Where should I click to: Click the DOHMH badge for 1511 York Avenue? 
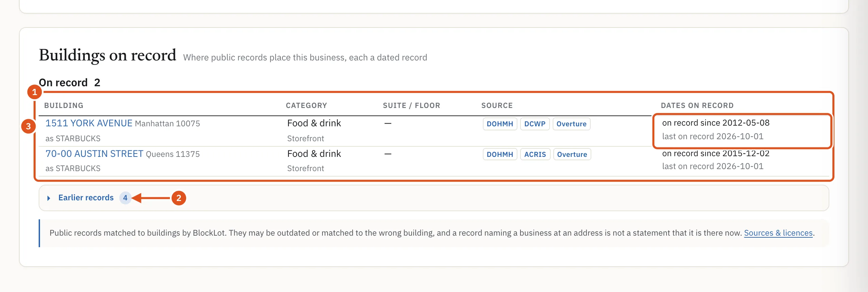(x=500, y=124)
